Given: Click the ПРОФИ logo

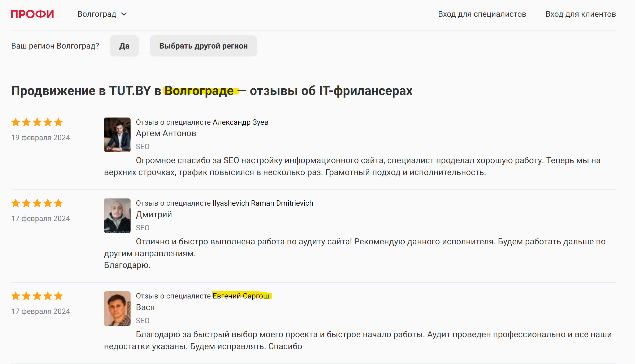Looking at the screenshot, I should click(32, 14).
